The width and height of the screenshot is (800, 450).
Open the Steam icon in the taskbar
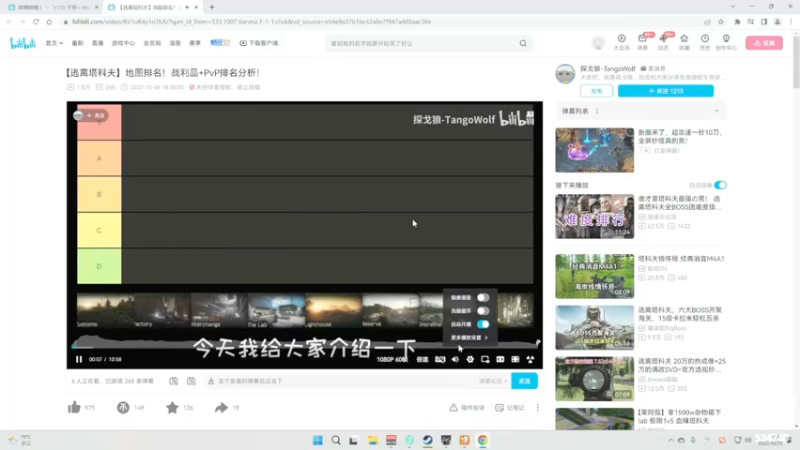428,440
